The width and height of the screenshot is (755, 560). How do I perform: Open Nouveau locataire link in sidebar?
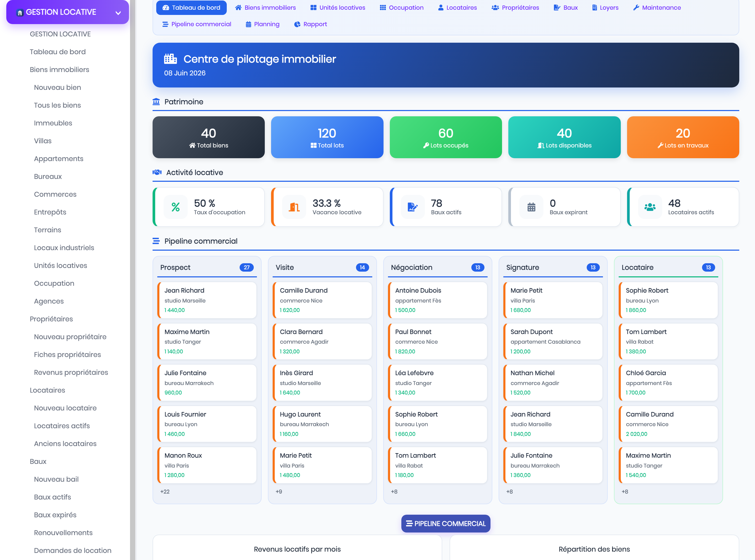tap(65, 408)
